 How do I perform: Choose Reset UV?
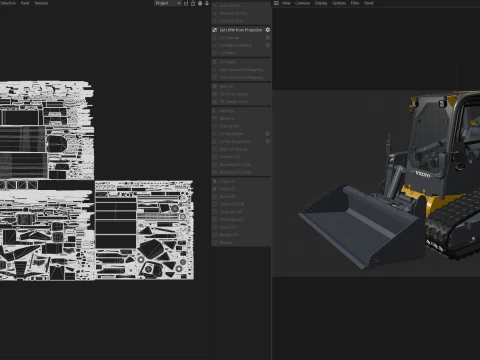(241, 196)
